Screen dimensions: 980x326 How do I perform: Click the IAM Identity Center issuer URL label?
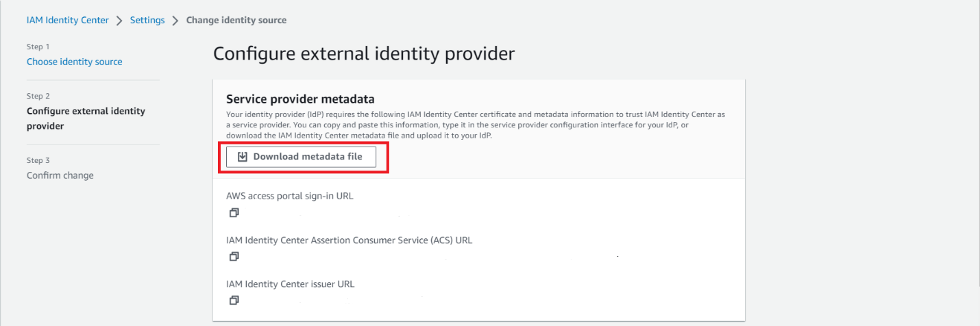tap(291, 284)
